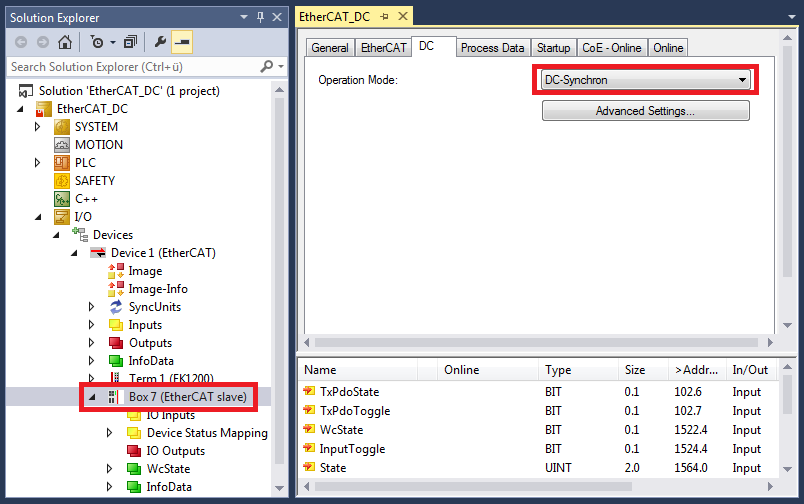The image size is (804, 504).
Task: Click the SYSTEM node icon
Action: (x=62, y=127)
